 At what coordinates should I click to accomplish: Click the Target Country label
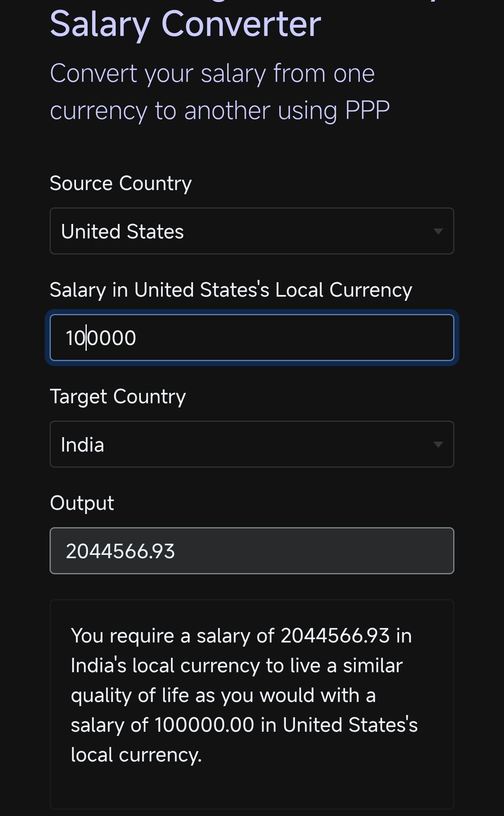tap(118, 396)
